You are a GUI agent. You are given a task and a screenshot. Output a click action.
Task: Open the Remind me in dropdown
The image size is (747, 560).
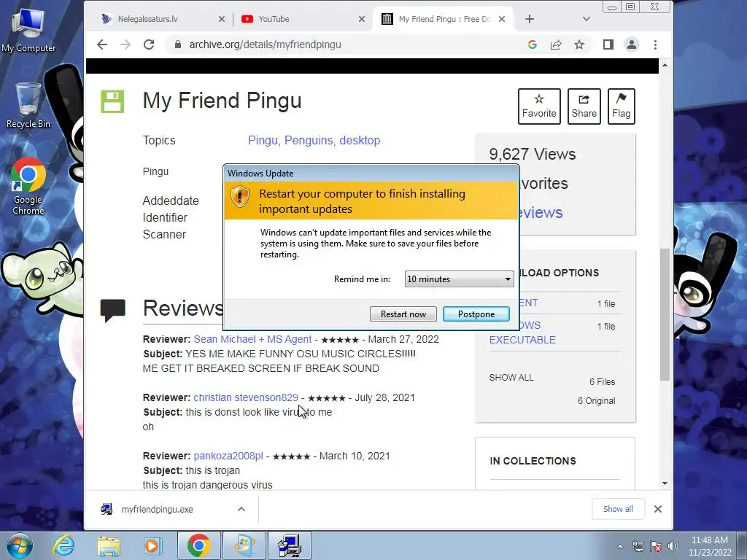(x=460, y=279)
